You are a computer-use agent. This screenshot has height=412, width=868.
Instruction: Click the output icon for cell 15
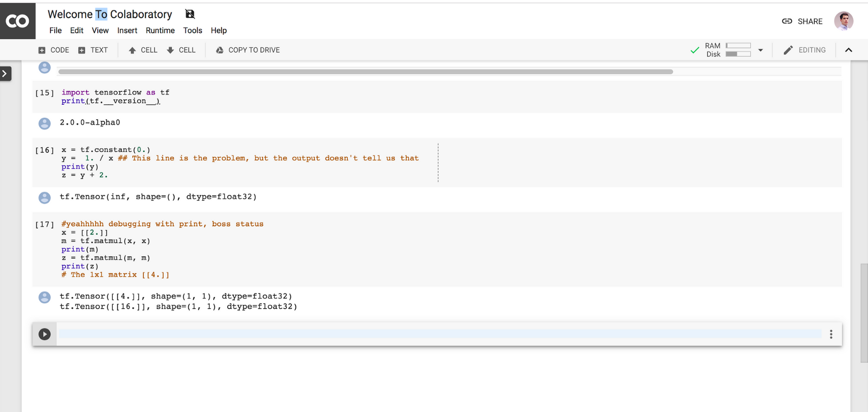click(44, 123)
